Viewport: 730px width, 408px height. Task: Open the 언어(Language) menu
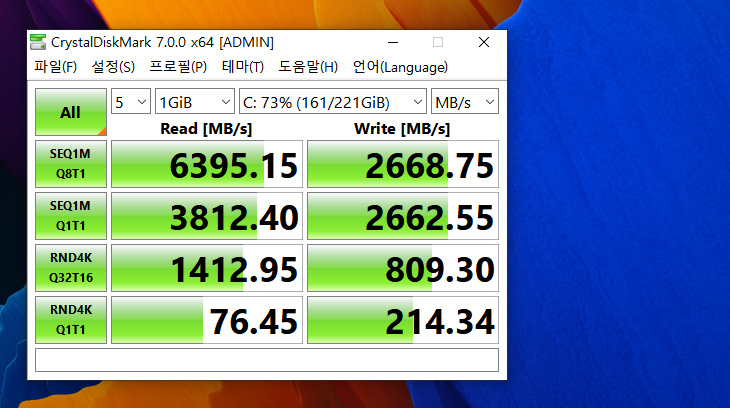pyautogui.click(x=400, y=67)
